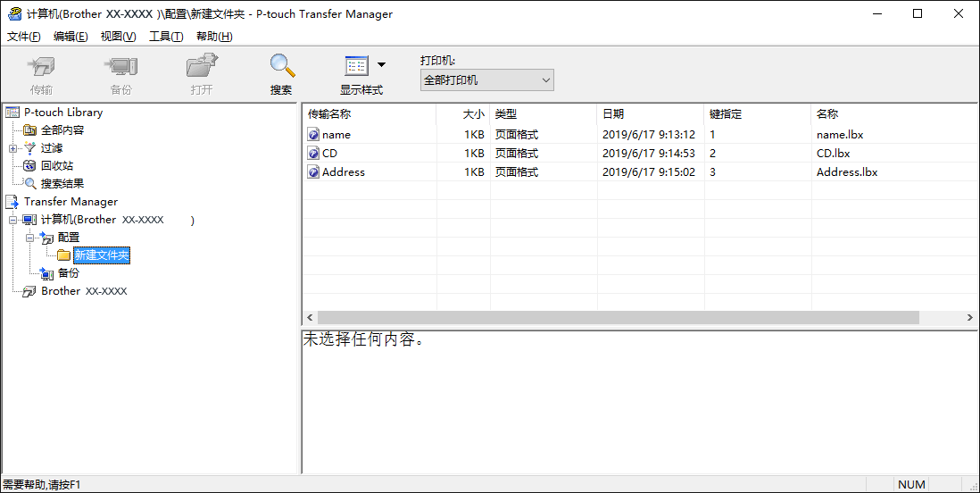Screen dimensions: 980x493
Task: Click date 2019/6/17 9:14:53
Action: pos(649,154)
